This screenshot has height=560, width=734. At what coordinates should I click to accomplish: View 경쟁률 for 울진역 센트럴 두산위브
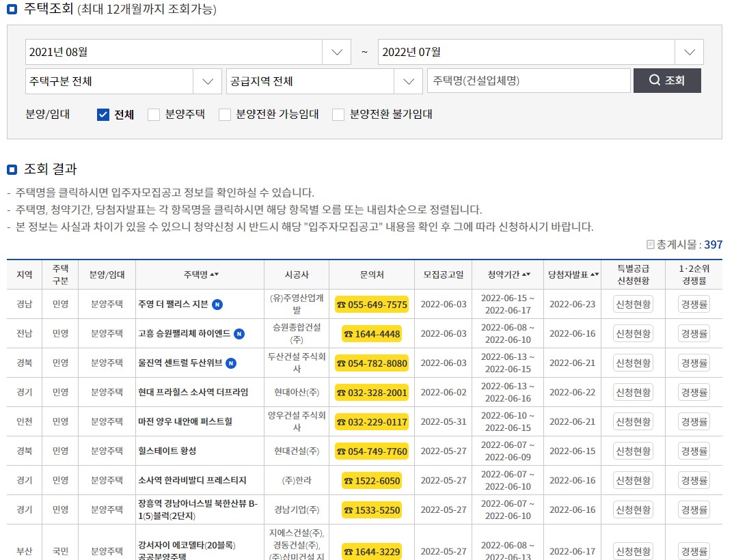click(694, 363)
